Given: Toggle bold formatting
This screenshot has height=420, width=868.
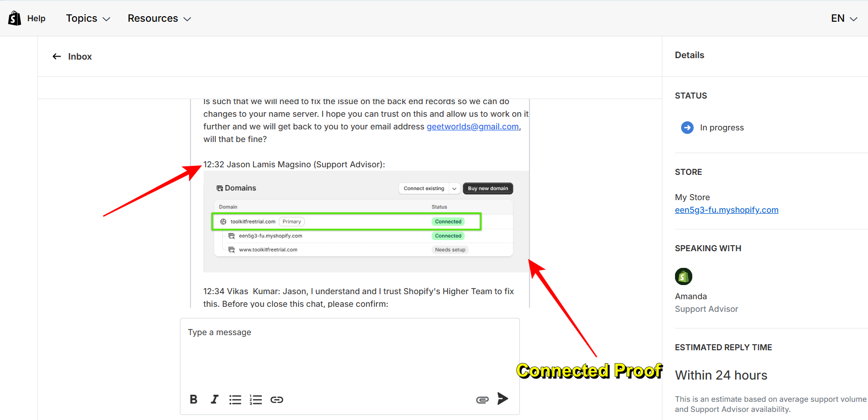Looking at the screenshot, I should (194, 399).
